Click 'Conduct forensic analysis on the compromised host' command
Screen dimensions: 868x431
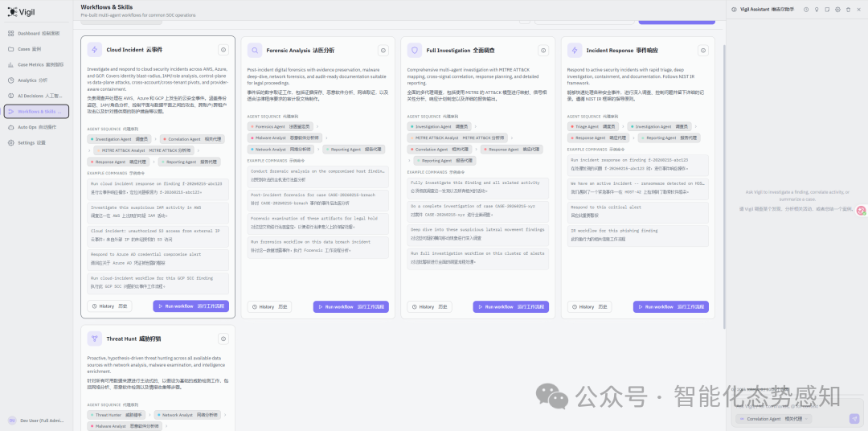coord(317,177)
